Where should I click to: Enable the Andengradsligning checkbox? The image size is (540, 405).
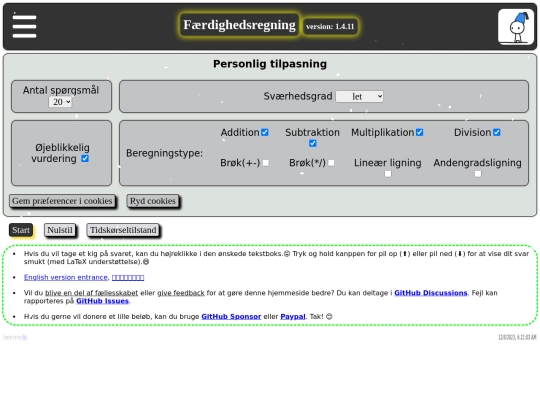point(478,174)
